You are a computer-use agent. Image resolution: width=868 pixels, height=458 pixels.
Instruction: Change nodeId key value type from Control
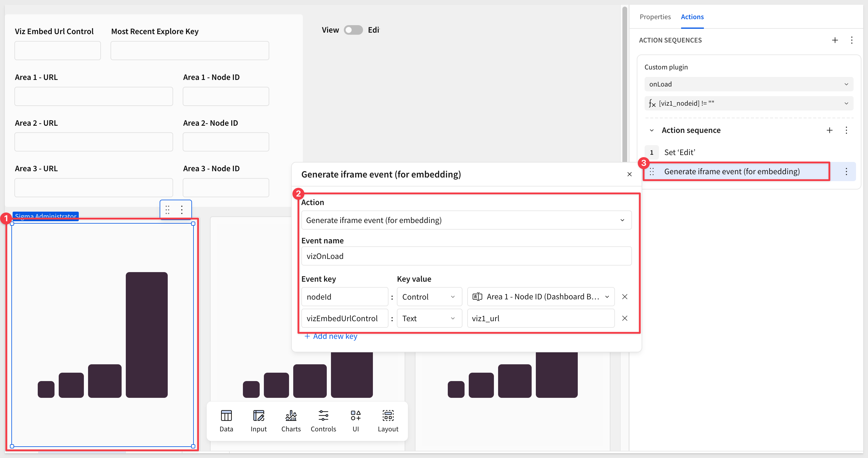pos(429,297)
